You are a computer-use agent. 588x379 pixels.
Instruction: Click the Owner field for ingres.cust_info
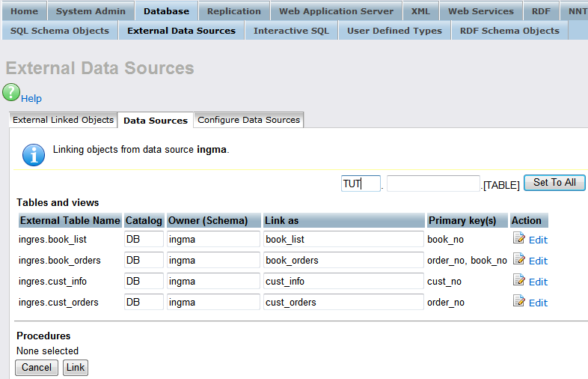pos(213,281)
